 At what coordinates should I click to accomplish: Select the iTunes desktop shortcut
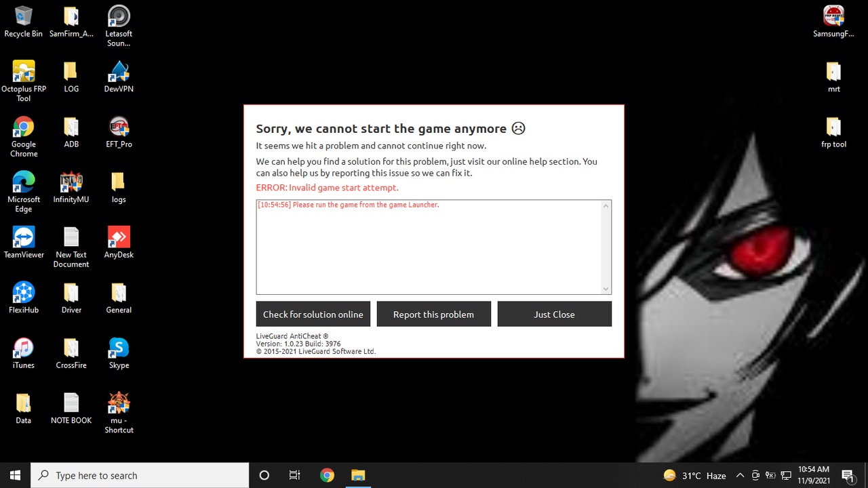24,352
